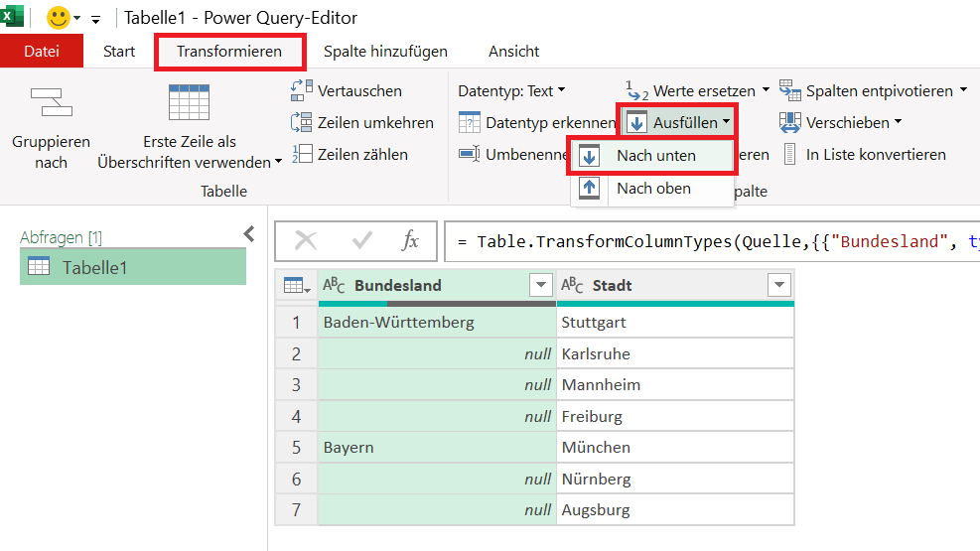Screen dimensions: 980x551
Task: Open the quick access toolbar customize arrow
Action: pos(95,20)
